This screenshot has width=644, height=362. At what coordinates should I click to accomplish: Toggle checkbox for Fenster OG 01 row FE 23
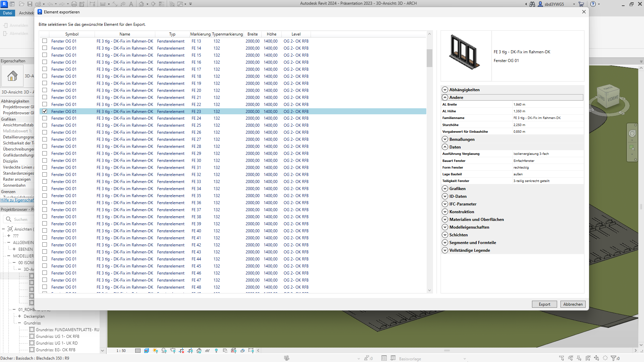tap(44, 111)
